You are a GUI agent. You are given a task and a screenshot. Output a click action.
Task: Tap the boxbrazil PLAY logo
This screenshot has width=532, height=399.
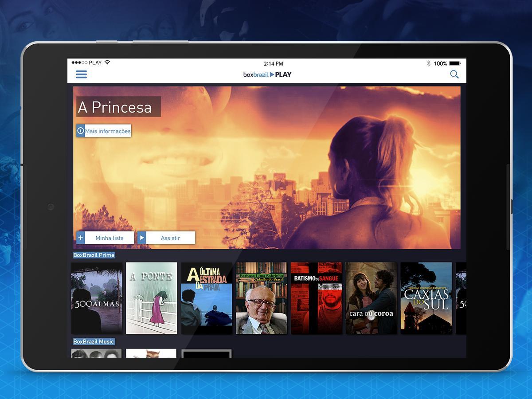[267, 74]
